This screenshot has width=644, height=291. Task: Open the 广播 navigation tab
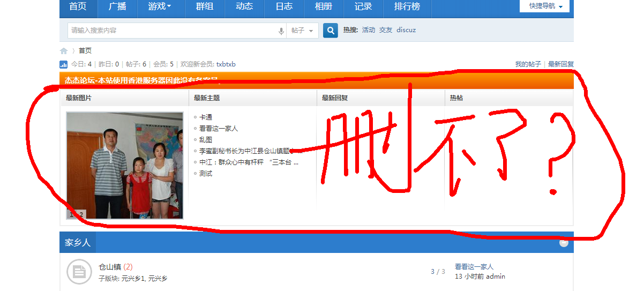click(117, 6)
